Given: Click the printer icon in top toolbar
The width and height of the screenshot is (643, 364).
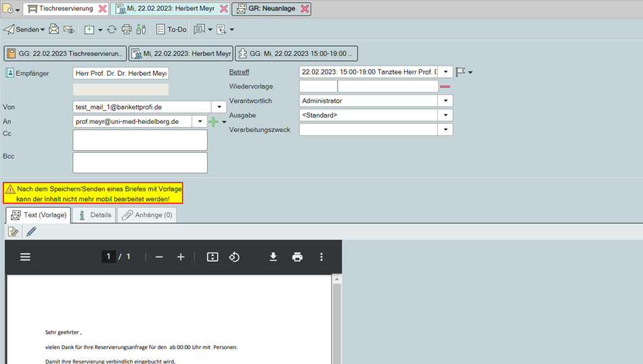Looking at the screenshot, I should coord(127,30).
